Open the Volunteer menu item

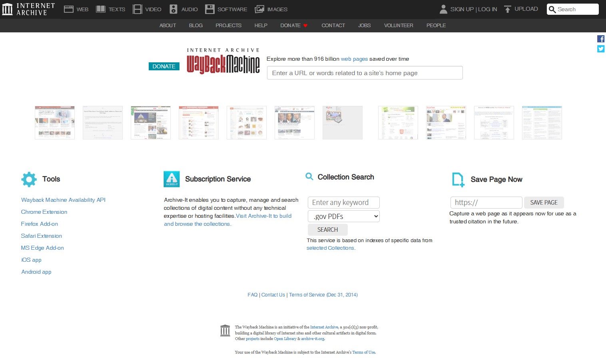399,26
